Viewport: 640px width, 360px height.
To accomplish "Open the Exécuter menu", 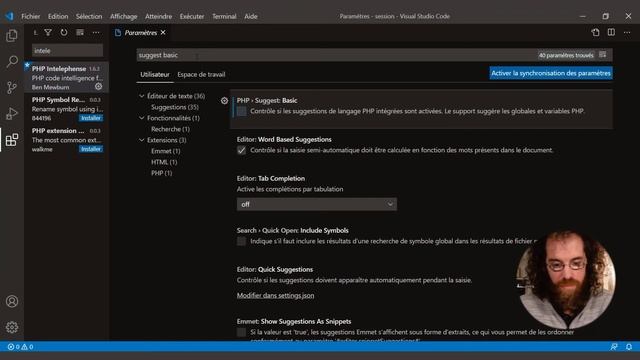I will click(192, 16).
